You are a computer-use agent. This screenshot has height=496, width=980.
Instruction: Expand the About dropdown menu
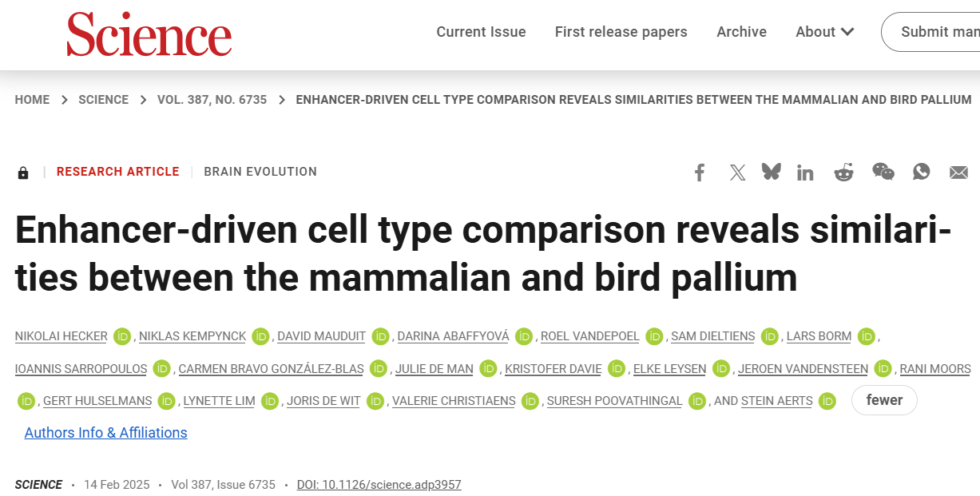(824, 32)
